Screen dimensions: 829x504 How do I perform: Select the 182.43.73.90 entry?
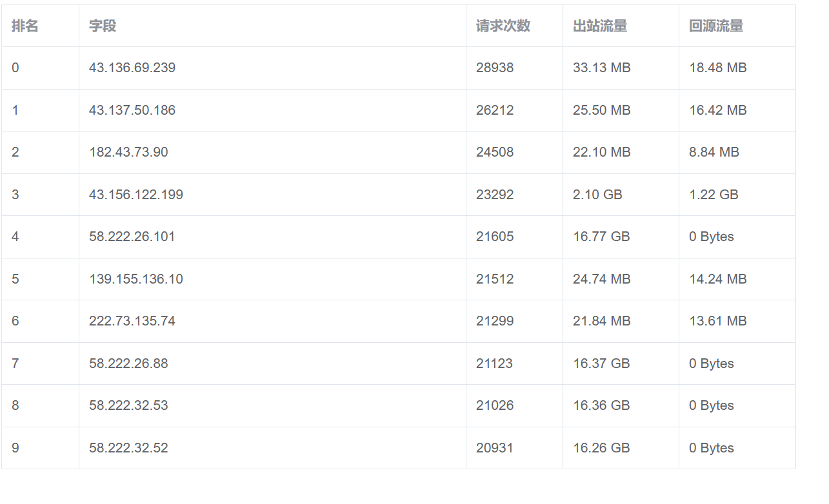[128, 152]
